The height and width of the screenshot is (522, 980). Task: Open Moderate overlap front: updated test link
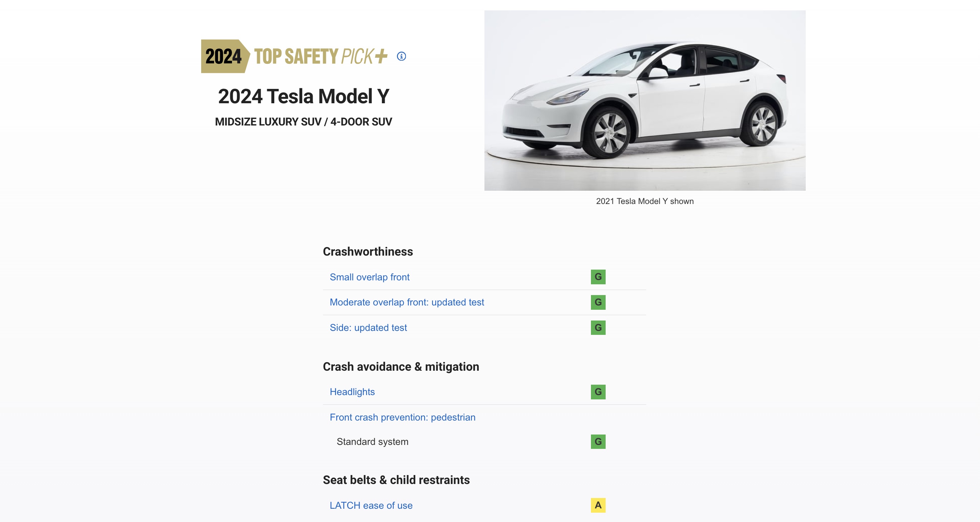point(407,302)
